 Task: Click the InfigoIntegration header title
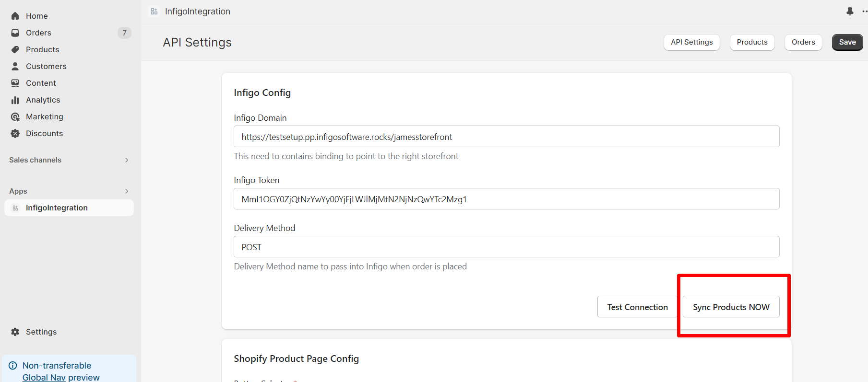coord(198,11)
